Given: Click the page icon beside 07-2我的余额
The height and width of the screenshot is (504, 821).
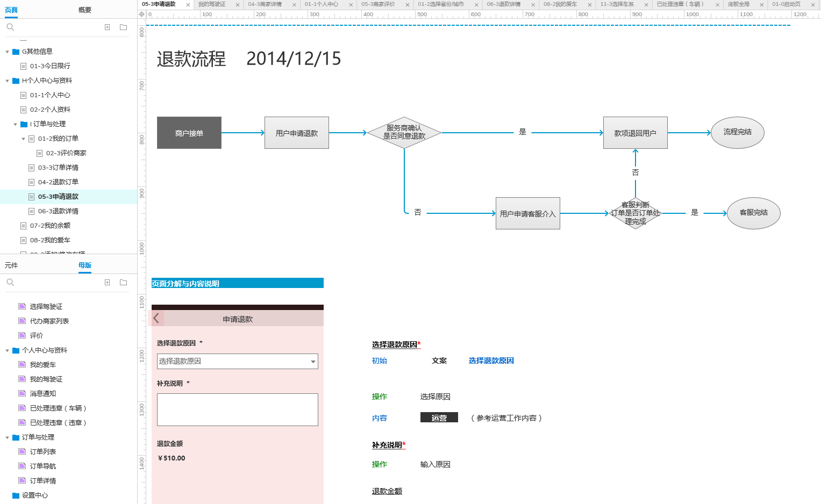Looking at the screenshot, I should tap(23, 226).
